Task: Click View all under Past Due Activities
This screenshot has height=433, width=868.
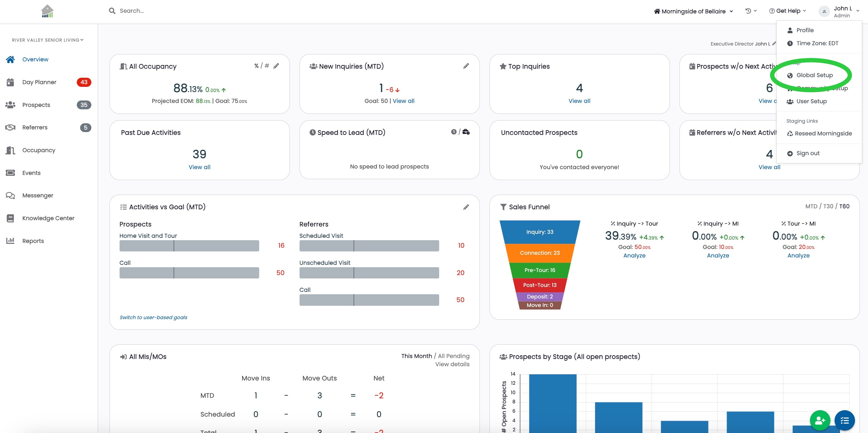Action: click(199, 167)
